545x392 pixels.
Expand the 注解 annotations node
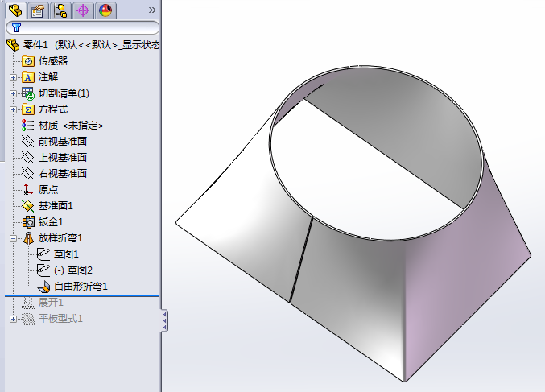point(13,77)
